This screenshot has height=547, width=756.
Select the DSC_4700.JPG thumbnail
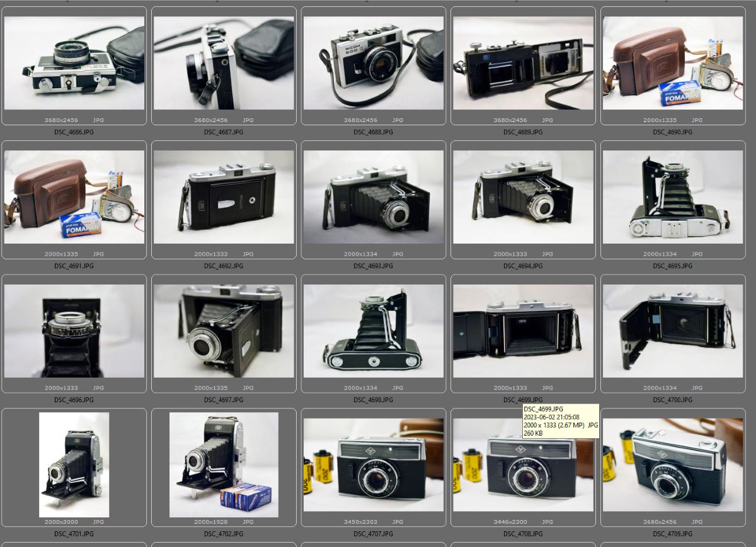click(x=673, y=331)
